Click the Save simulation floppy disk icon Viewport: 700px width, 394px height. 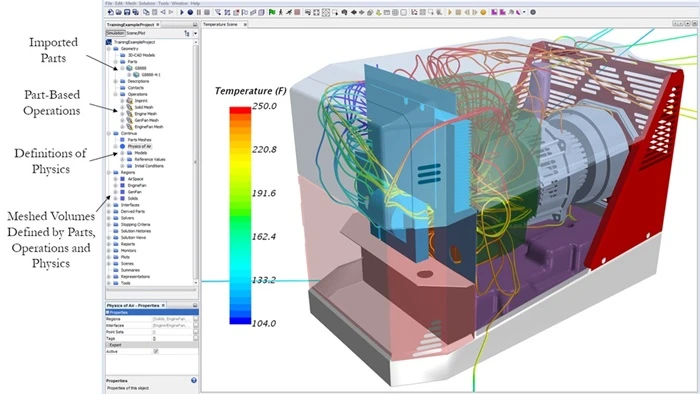point(127,12)
